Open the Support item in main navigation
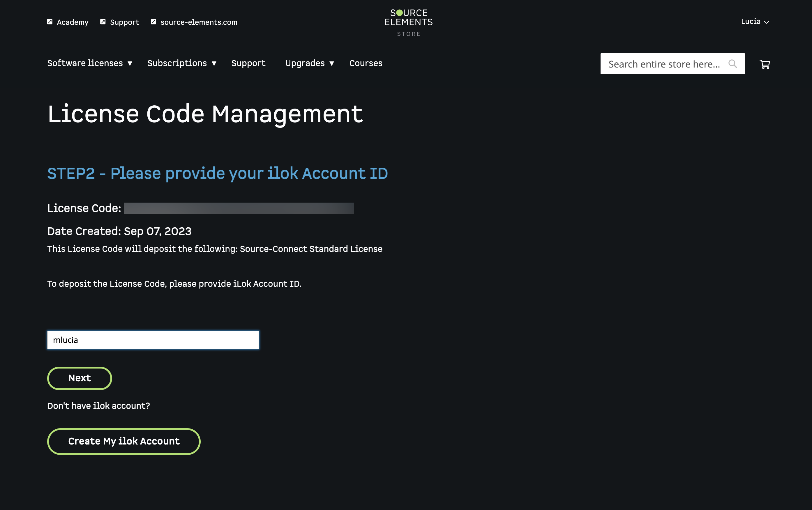The height and width of the screenshot is (510, 812). point(248,63)
